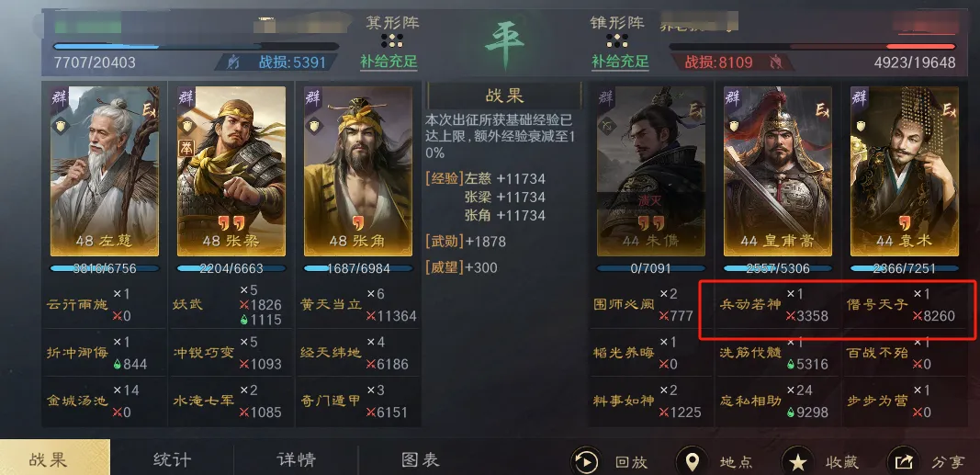980x475 pixels.
Task: Open 张角 general portrait card
Action: pyautogui.click(x=358, y=171)
